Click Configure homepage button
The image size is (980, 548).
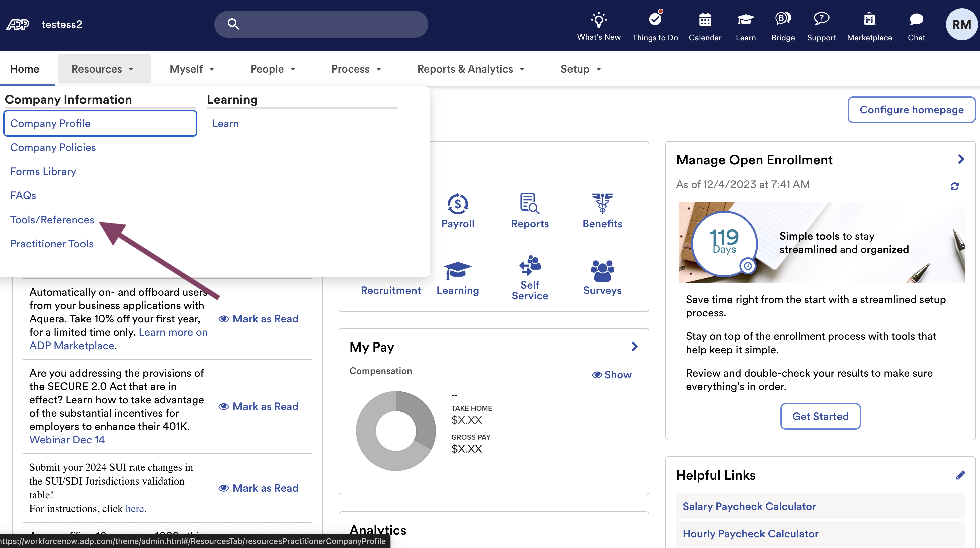tap(912, 110)
